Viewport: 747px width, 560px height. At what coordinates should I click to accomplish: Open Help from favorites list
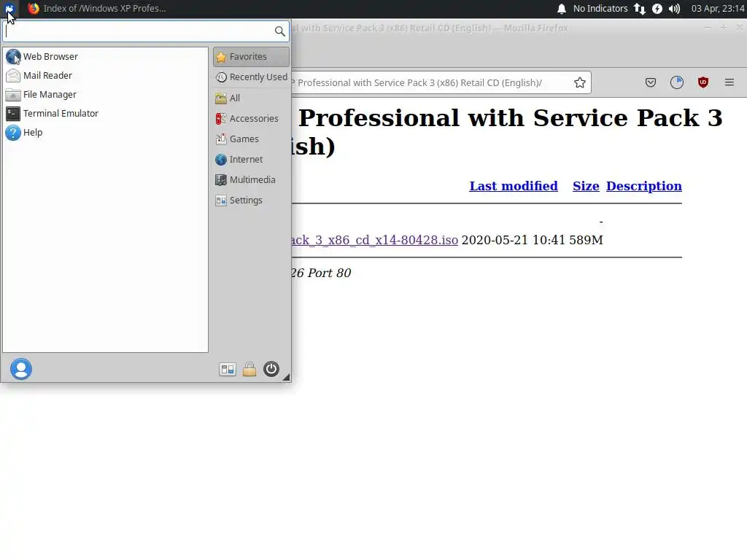(105, 133)
